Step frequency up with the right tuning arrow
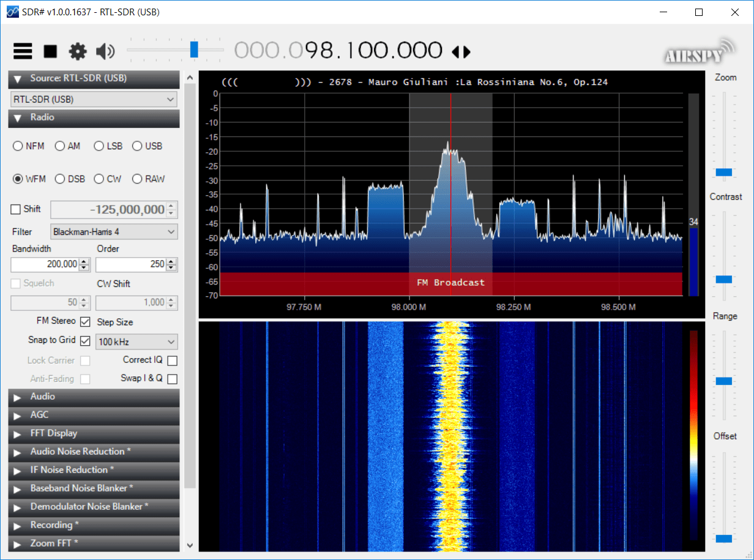754x560 pixels. coord(466,52)
